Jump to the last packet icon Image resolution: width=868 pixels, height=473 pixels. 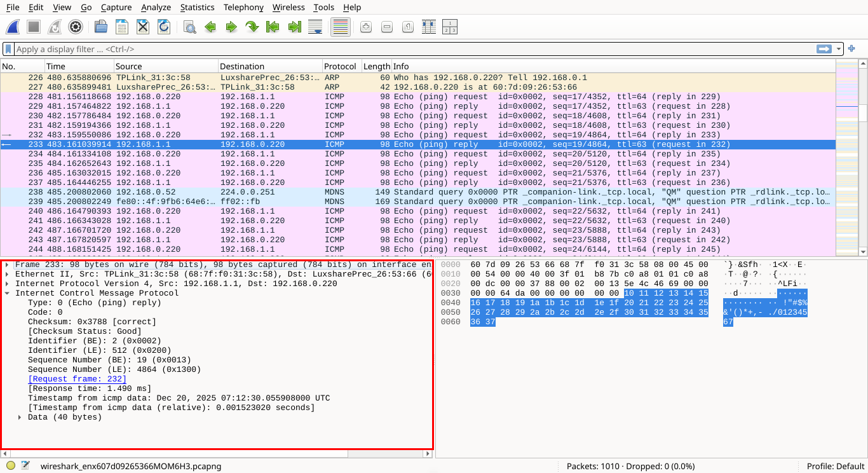[294, 27]
